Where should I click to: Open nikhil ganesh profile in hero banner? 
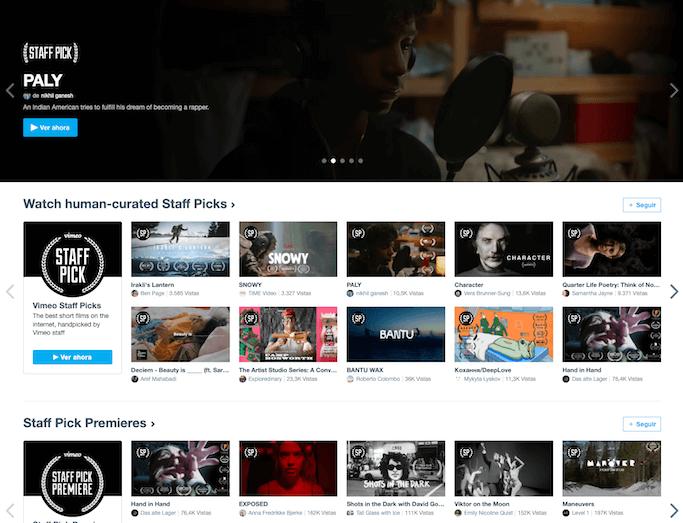point(56,96)
